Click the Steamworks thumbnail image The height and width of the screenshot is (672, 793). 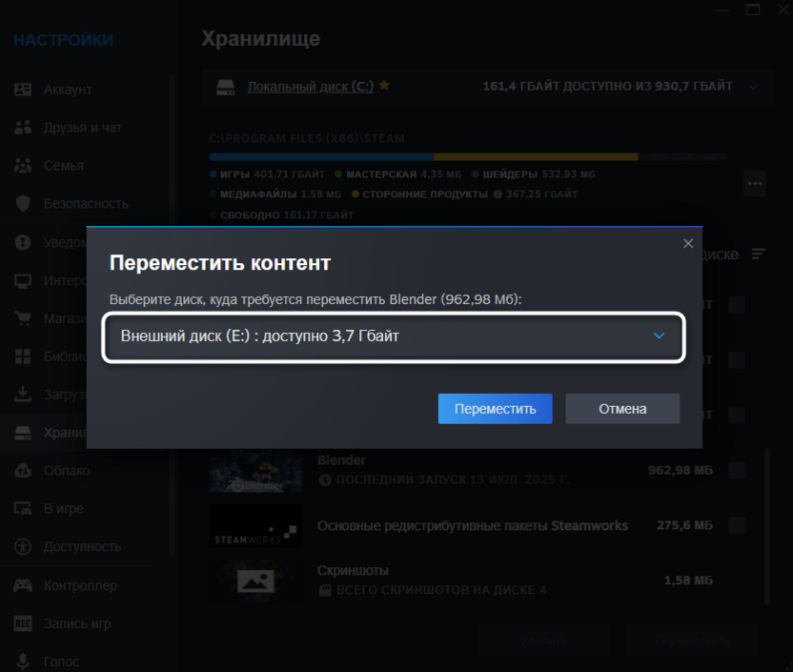coord(255,526)
